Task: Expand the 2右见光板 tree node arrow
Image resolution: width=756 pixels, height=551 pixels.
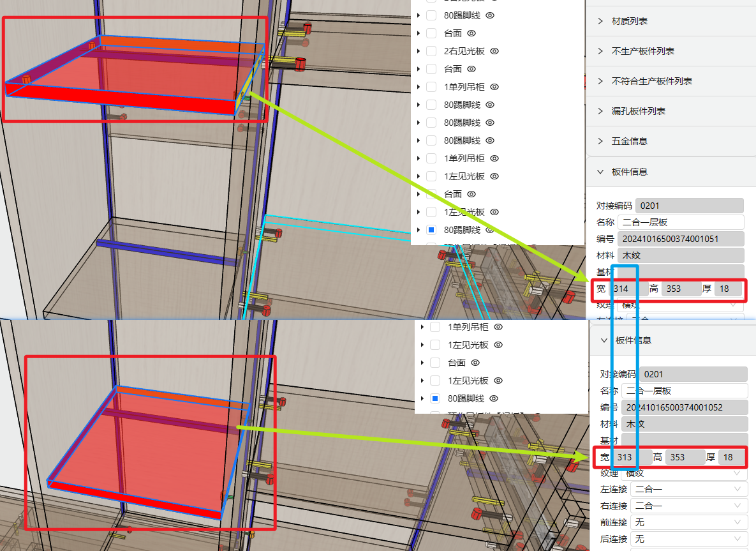Action: (418, 51)
